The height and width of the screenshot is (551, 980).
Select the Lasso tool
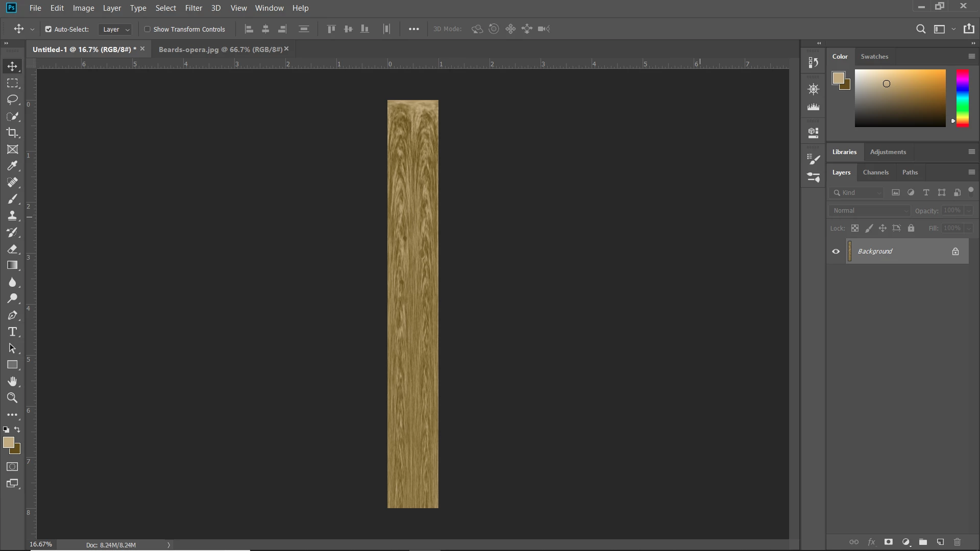[12, 99]
